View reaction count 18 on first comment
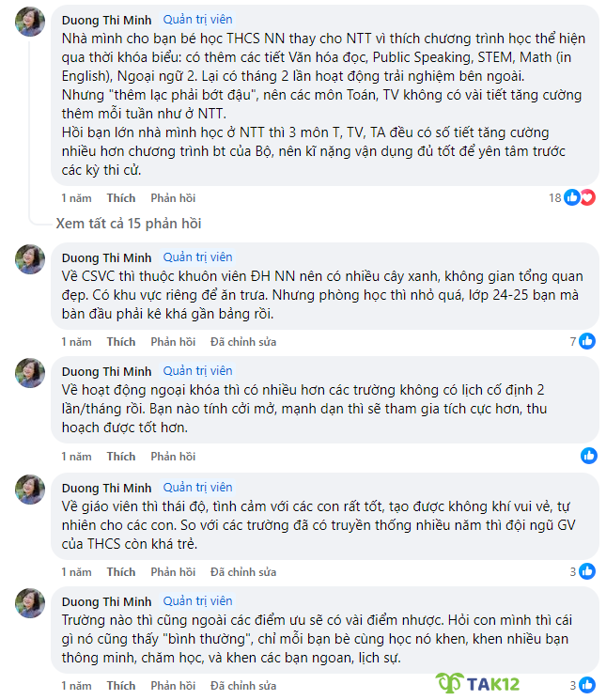This screenshot has width=606, height=700. pyautogui.click(x=554, y=197)
